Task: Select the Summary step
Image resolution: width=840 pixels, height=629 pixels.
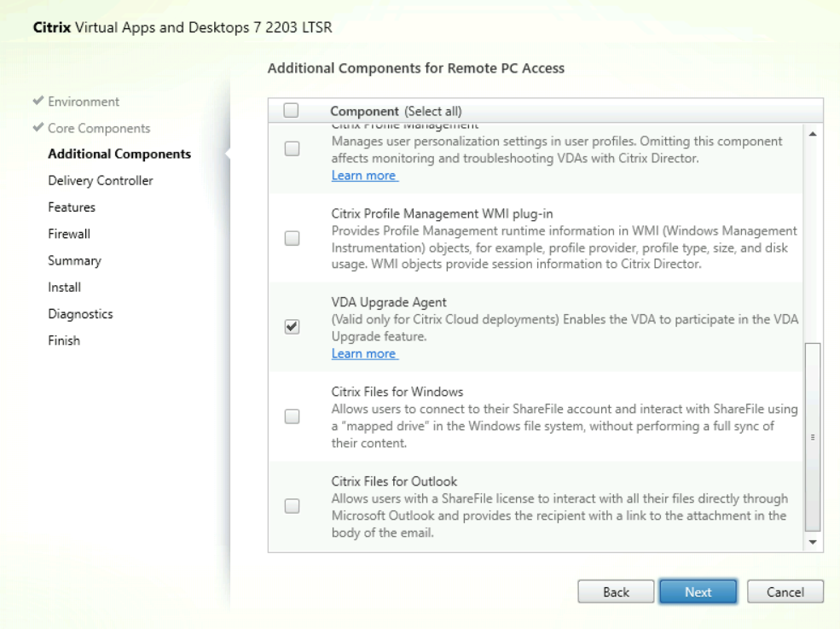Action: (x=74, y=260)
